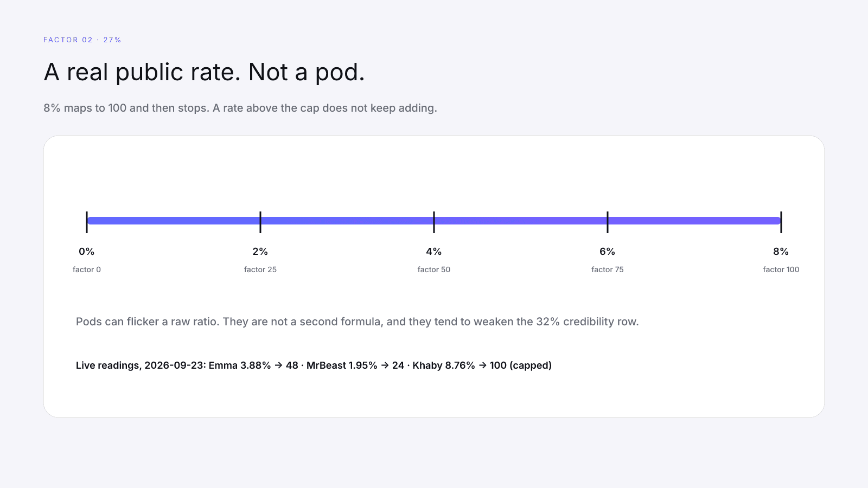Click the subtitle about 8% mapping to 100
This screenshot has width=868, height=488.
240,108
